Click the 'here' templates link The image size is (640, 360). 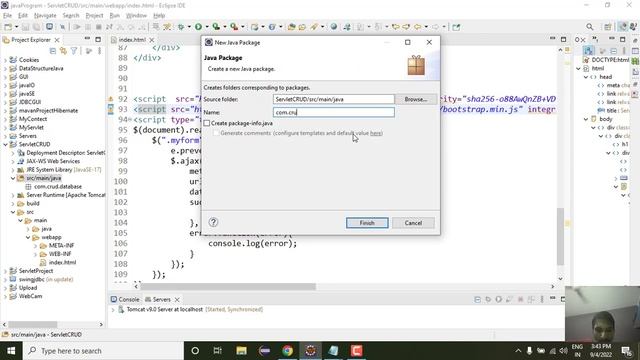pos(376,133)
